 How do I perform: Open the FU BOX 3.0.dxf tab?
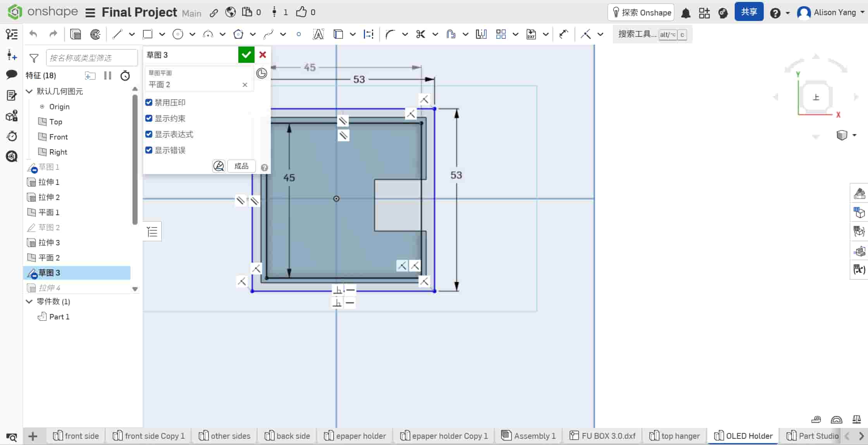tap(603, 436)
